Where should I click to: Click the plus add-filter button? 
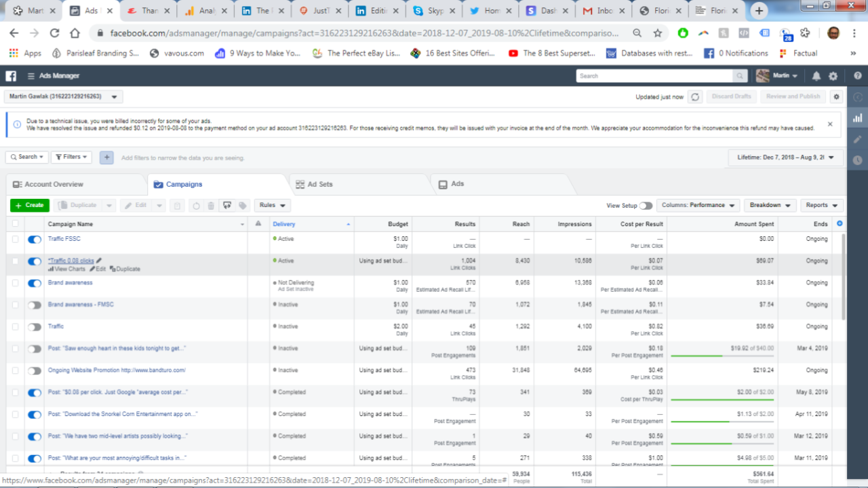106,157
